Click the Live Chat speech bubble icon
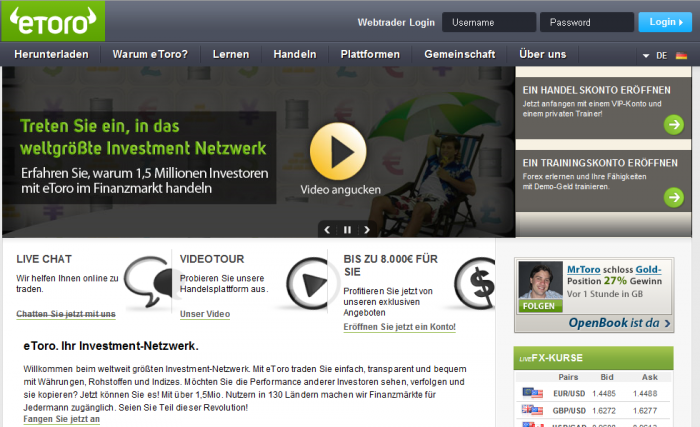The width and height of the screenshot is (700, 427). tap(148, 282)
